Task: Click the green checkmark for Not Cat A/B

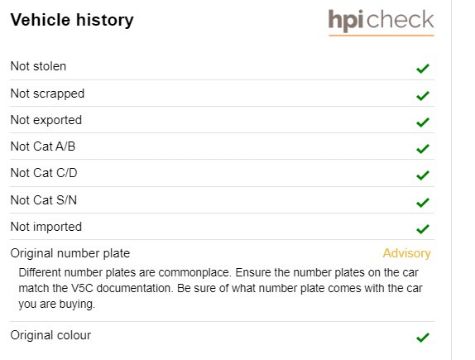Action: click(423, 149)
